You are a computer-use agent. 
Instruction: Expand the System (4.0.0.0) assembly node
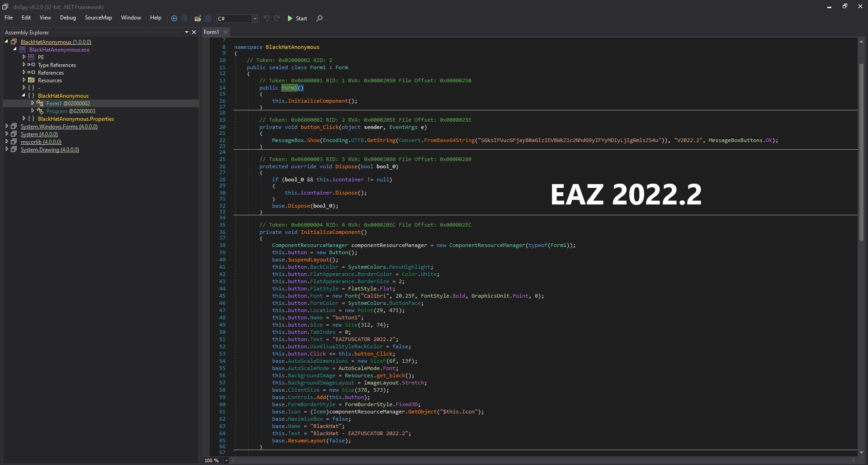pyautogui.click(x=7, y=134)
